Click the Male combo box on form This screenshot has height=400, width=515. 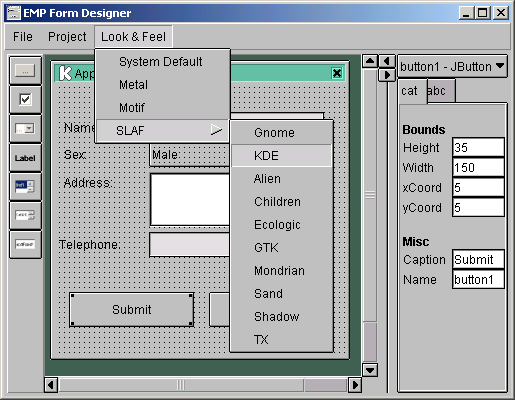tap(189, 155)
